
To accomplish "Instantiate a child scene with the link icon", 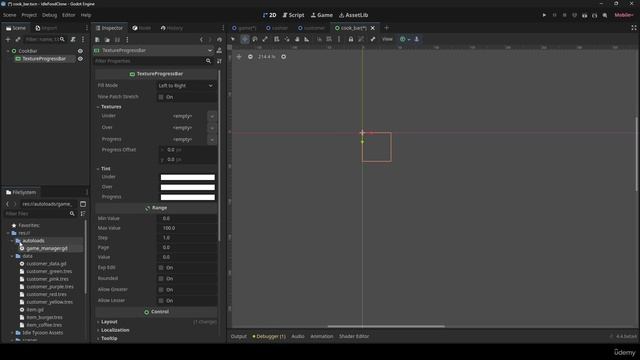I will click(18, 39).
